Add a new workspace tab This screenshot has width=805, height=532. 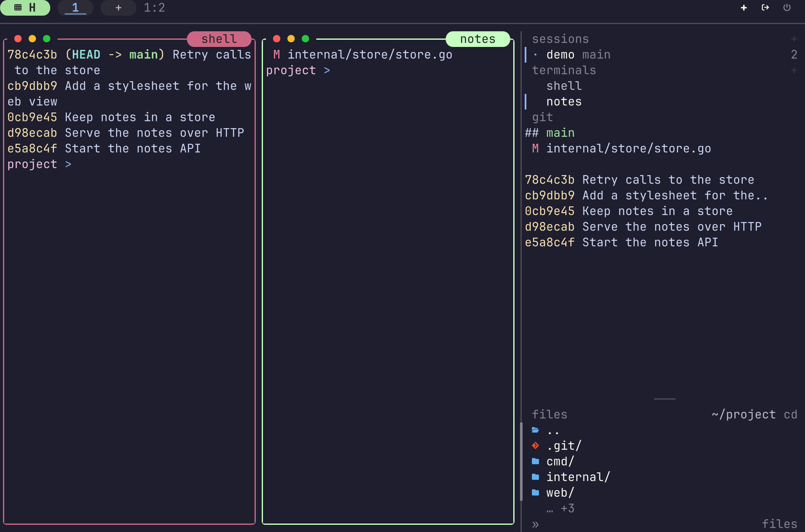pos(118,8)
